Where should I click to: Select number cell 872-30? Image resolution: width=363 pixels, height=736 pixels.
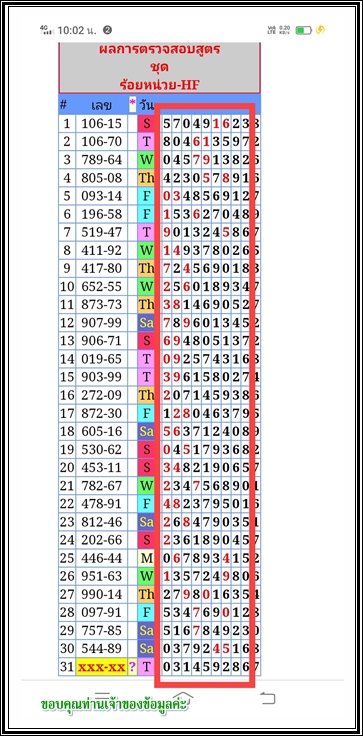(101, 413)
